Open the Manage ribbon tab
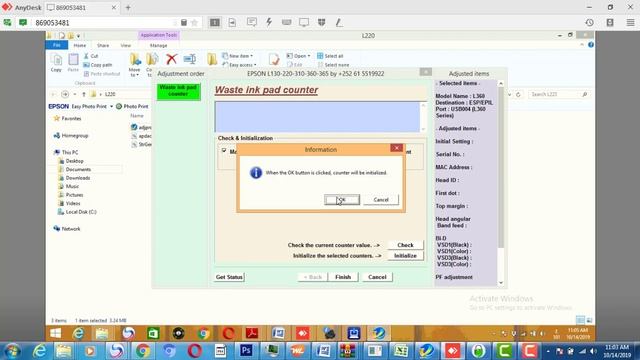 click(158, 45)
